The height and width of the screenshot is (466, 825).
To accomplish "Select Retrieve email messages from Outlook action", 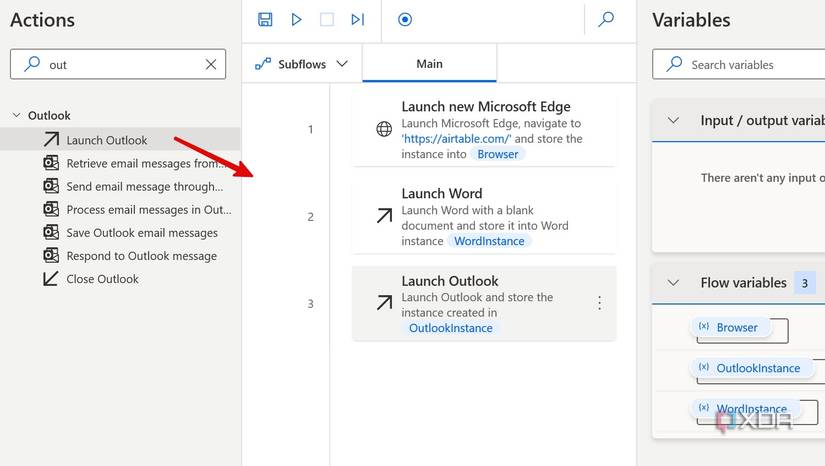I will 143,163.
